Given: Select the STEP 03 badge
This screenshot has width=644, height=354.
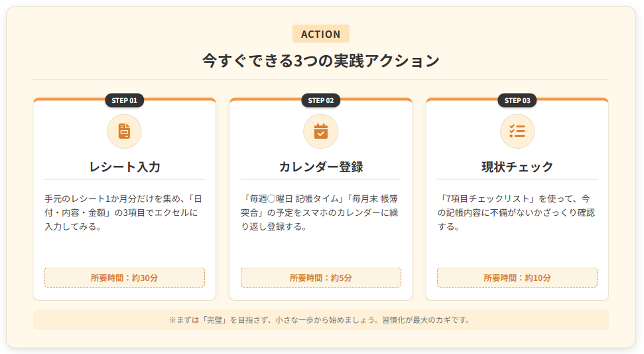Looking at the screenshot, I should pos(517,100).
